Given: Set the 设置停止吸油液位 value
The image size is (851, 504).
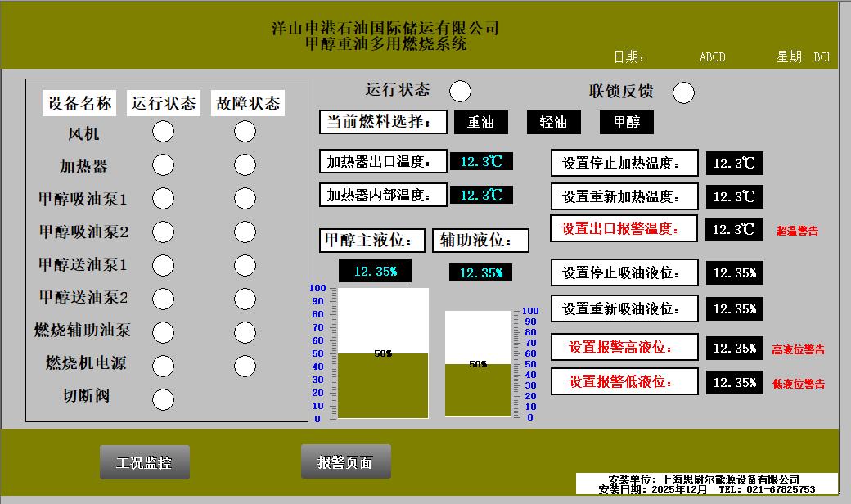Looking at the screenshot, I should click(734, 273).
